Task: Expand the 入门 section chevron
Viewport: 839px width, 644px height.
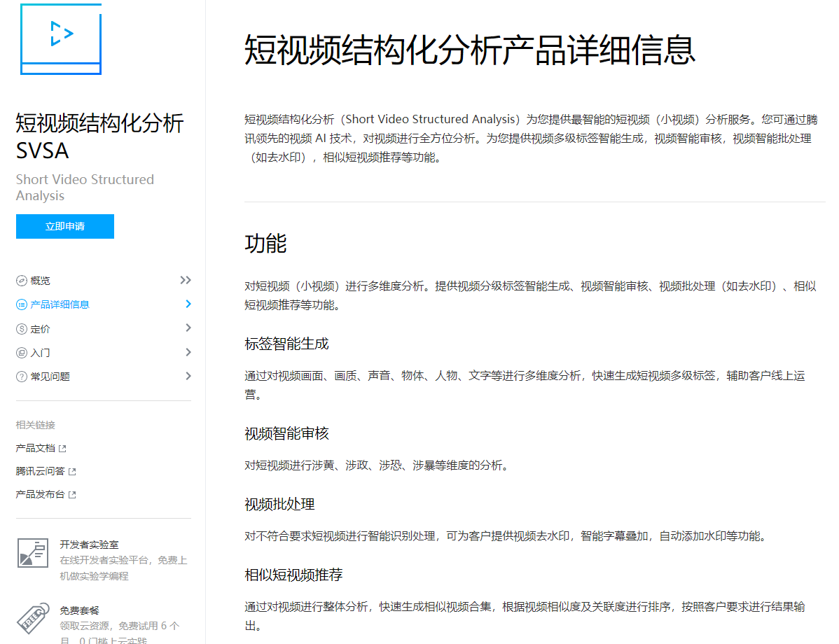Action: 188,352
